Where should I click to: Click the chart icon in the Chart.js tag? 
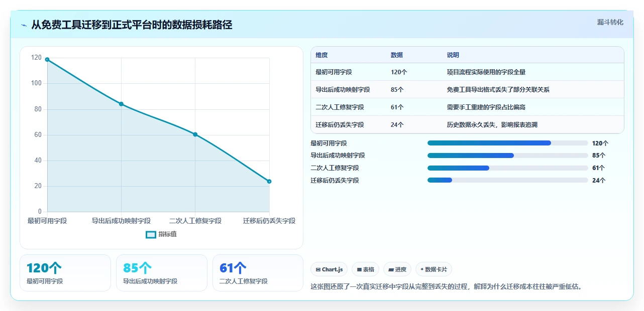coord(318,270)
